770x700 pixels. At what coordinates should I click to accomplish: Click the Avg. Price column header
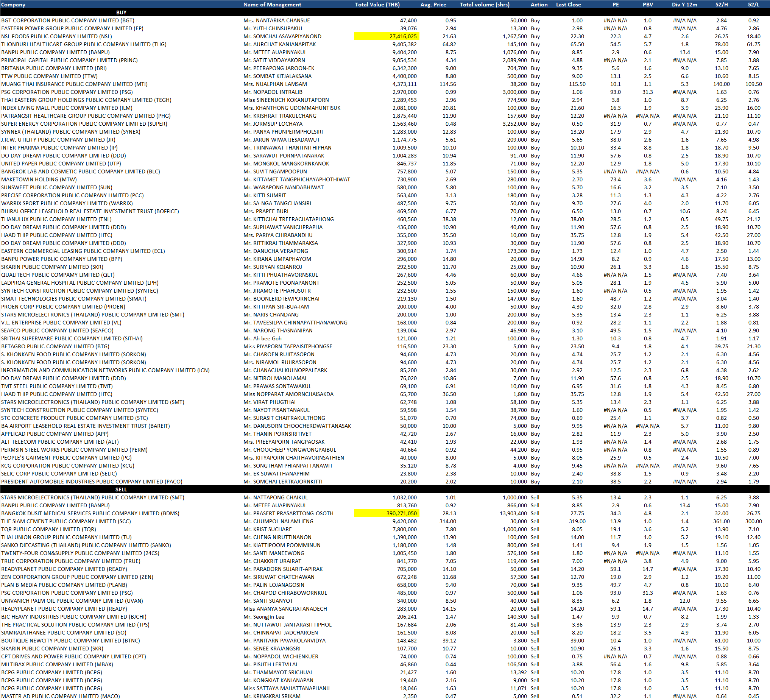433,5
